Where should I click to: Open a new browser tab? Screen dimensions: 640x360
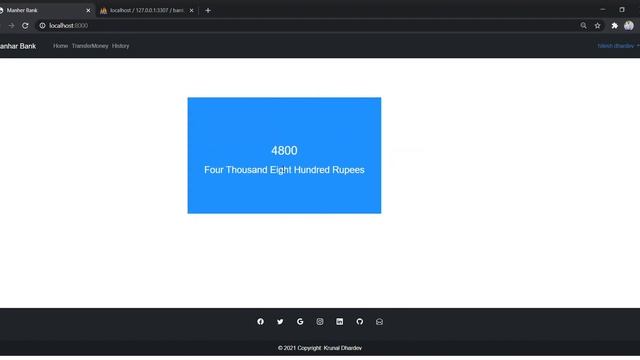coord(208,11)
